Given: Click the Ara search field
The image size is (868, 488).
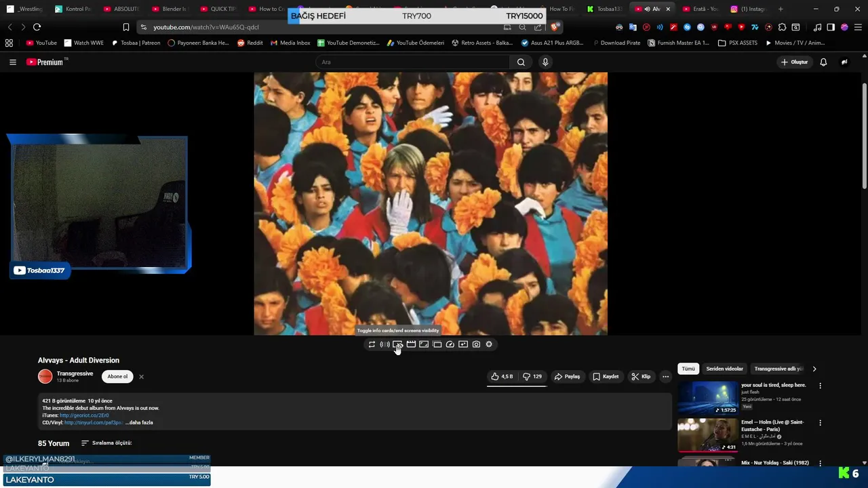Looking at the screenshot, I should [x=412, y=62].
